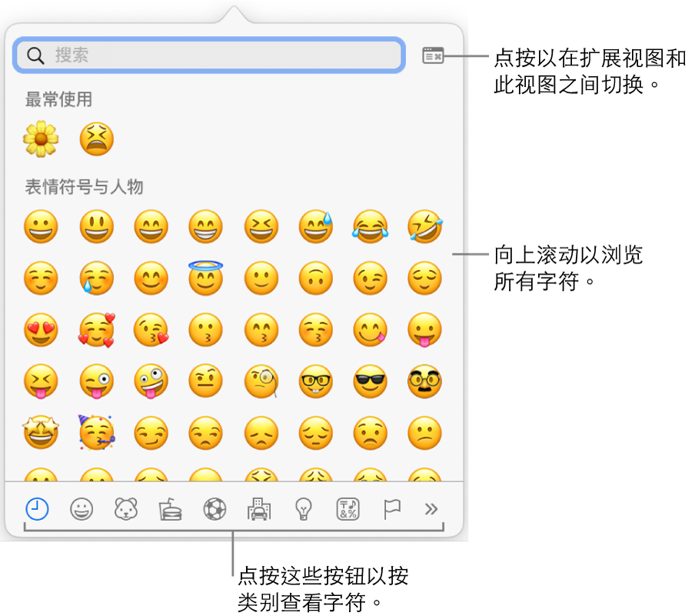The width and height of the screenshot is (695, 616).
Task: Pick the sunglasses face emoji
Action: pos(371,381)
